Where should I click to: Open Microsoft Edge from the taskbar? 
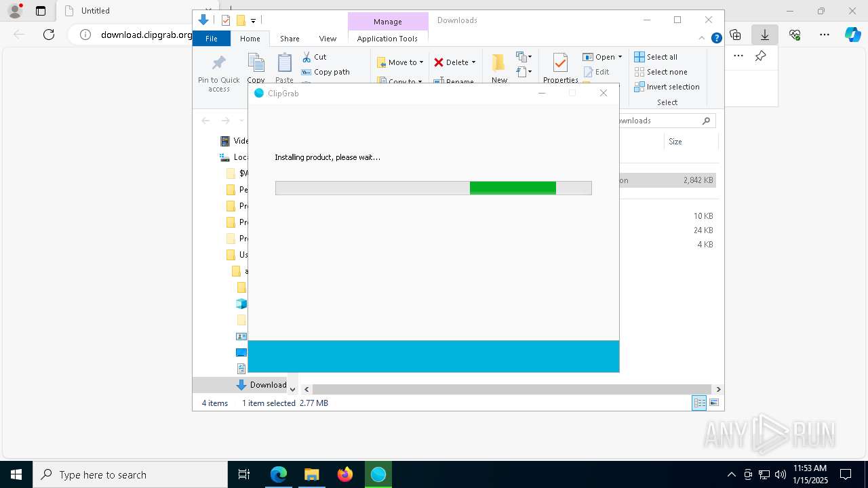(x=279, y=474)
